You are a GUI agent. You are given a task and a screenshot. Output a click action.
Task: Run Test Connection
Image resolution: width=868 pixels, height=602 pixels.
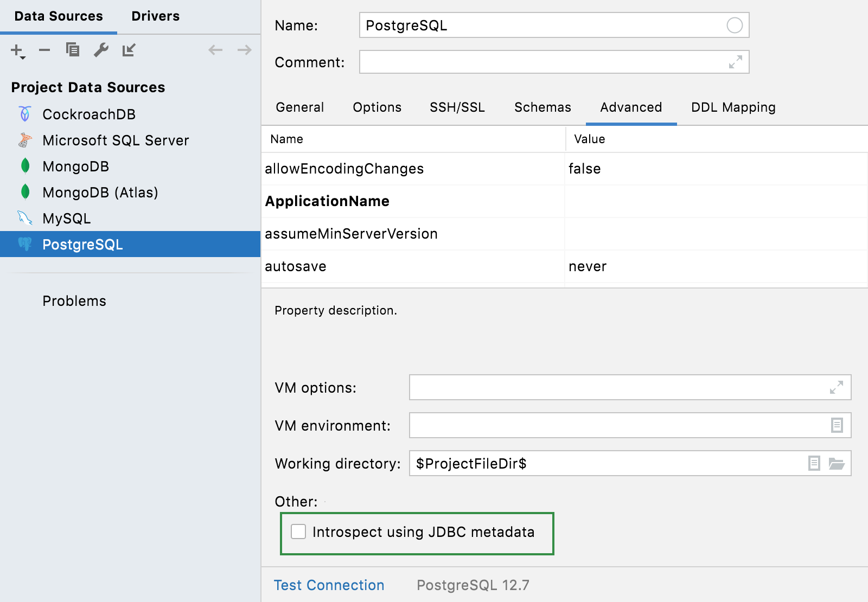(x=329, y=585)
